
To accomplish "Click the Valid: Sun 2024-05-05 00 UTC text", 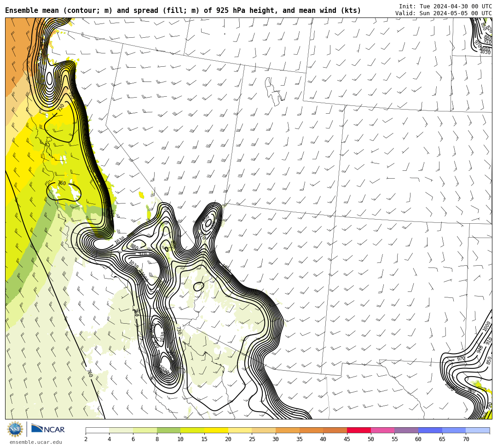I will point(444,13).
